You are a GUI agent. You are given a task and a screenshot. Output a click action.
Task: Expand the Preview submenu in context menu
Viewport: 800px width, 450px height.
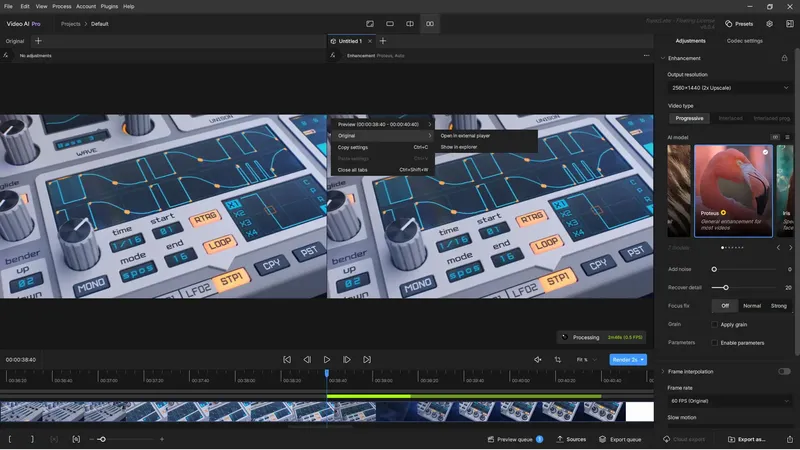pos(383,124)
